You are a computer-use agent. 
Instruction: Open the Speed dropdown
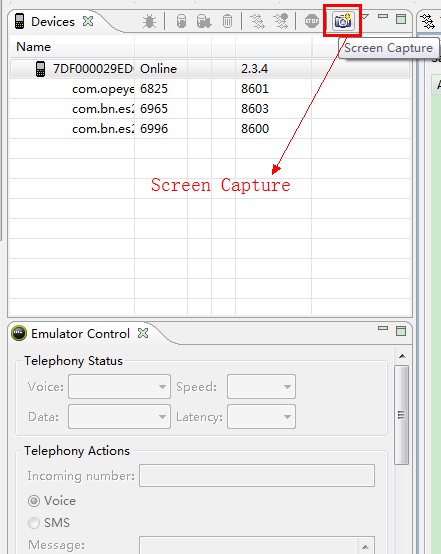(261, 387)
